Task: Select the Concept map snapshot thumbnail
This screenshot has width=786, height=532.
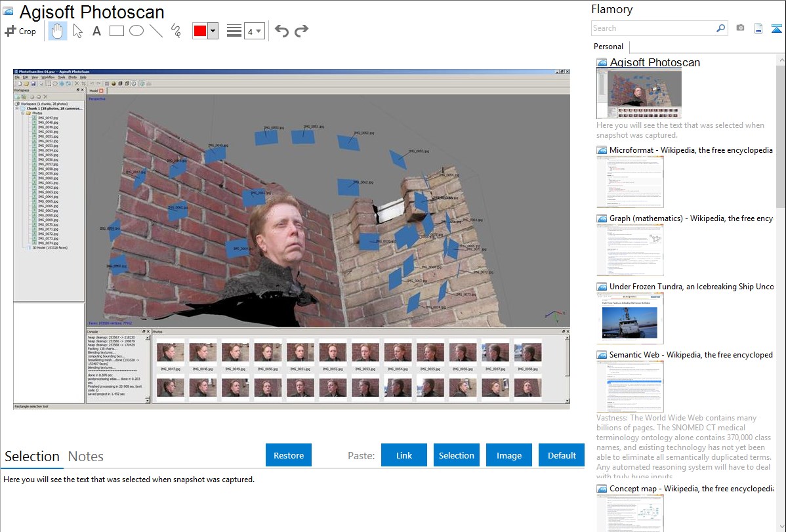Action: click(630, 513)
